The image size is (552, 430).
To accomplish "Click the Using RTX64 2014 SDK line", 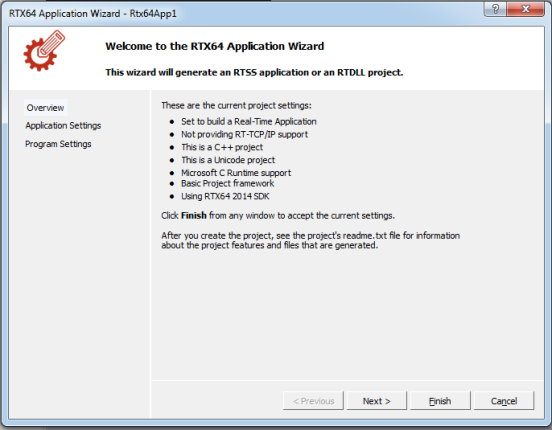I will click(225, 197).
